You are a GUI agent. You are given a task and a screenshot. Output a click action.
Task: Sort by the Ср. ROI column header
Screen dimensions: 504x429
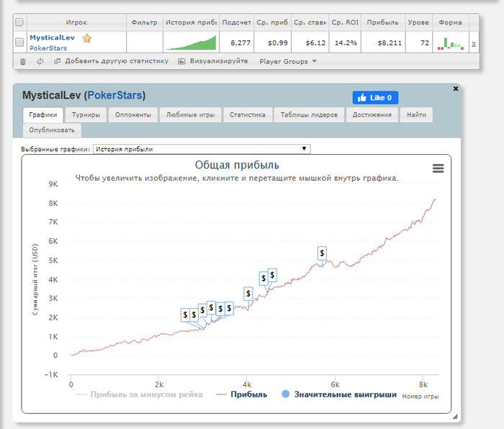345,22
